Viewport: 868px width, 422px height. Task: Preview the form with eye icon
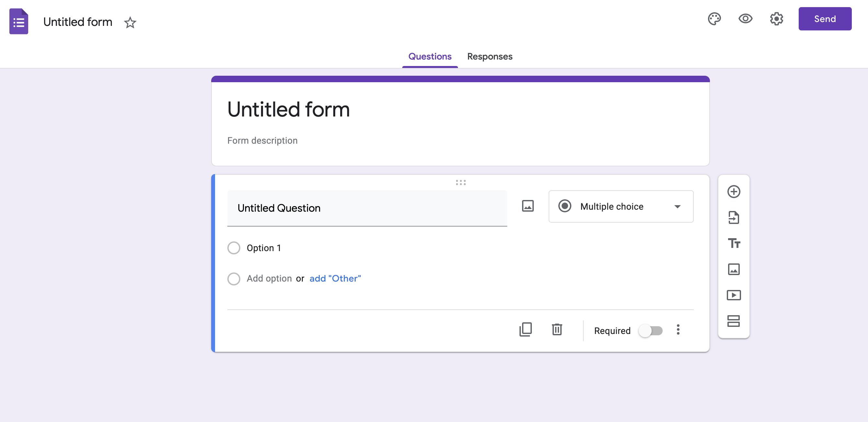pos(745,19)
